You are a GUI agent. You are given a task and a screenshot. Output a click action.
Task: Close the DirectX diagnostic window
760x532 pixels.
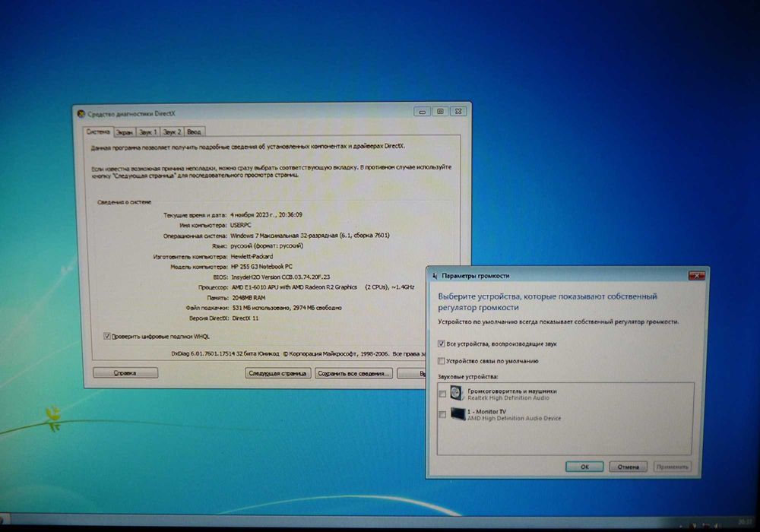coord(458,112)
